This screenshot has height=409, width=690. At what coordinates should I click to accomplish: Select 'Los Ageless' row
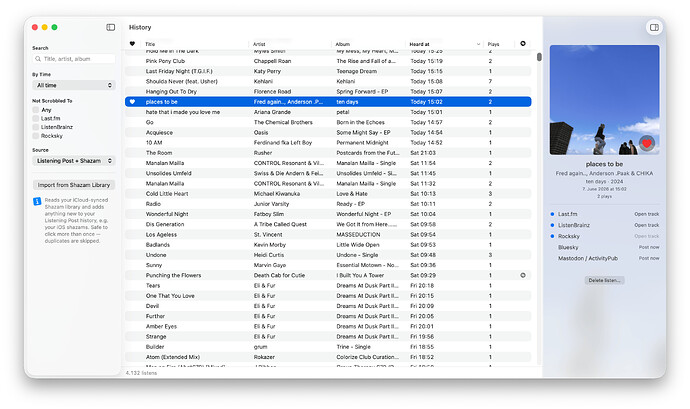point(328,235)
